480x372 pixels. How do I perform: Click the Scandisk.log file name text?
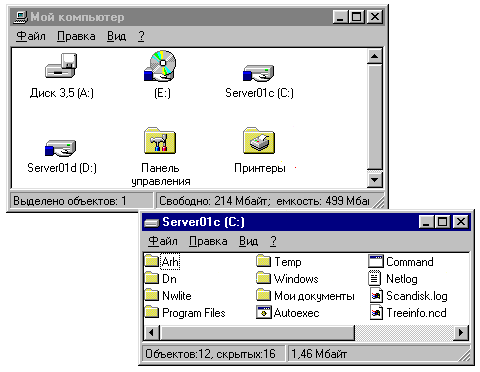[x=417, y=296]
